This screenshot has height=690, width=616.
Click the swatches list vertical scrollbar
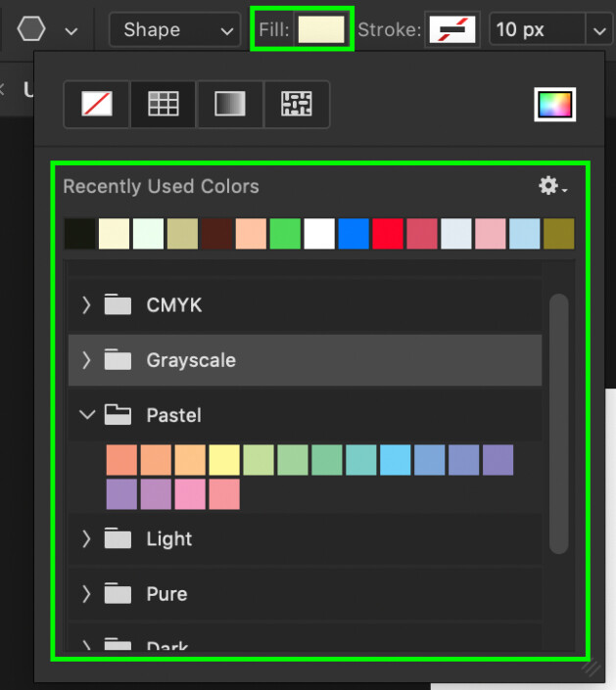559,421
